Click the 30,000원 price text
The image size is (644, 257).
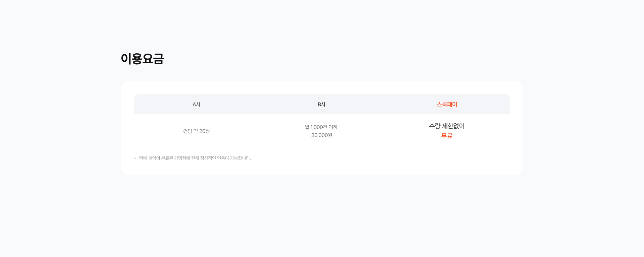[x=322, y=135]
